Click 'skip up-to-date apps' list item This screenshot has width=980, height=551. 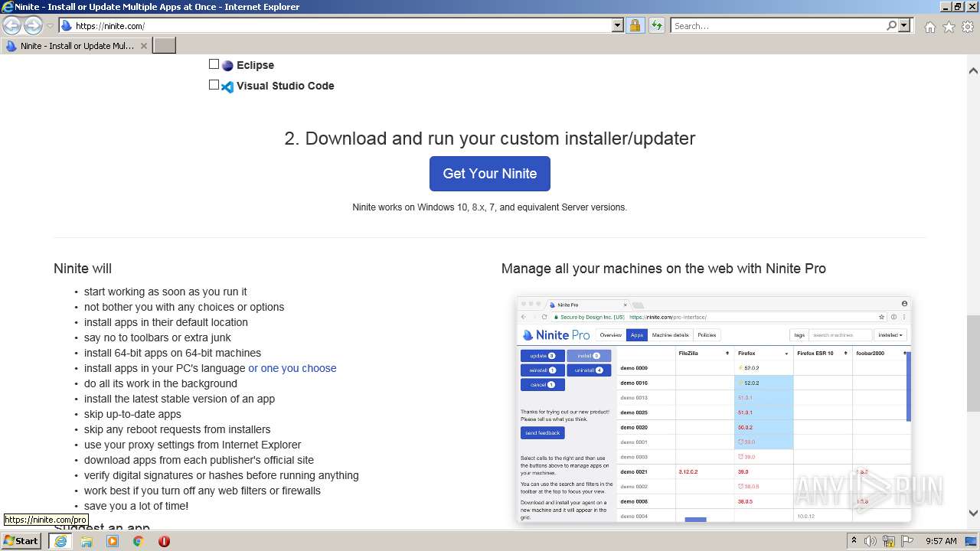(132, 414)
